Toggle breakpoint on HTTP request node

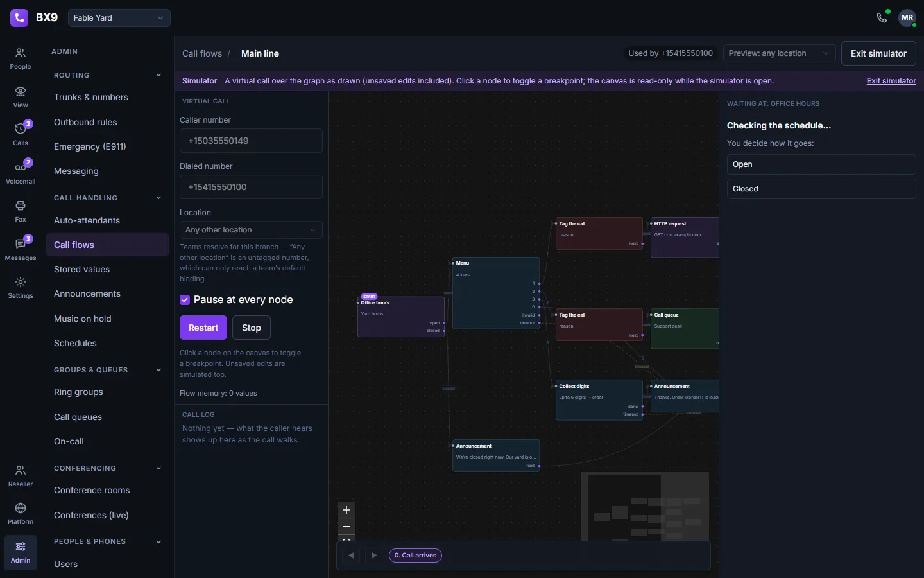tap(685, 238)
